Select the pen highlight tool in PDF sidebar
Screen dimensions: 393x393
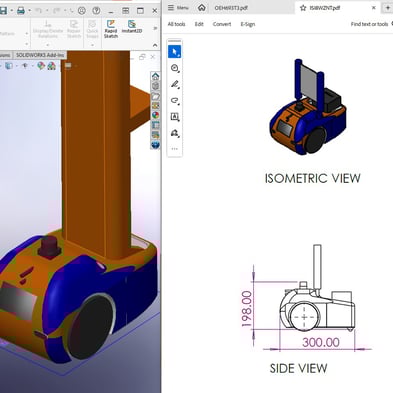(175, 84)
